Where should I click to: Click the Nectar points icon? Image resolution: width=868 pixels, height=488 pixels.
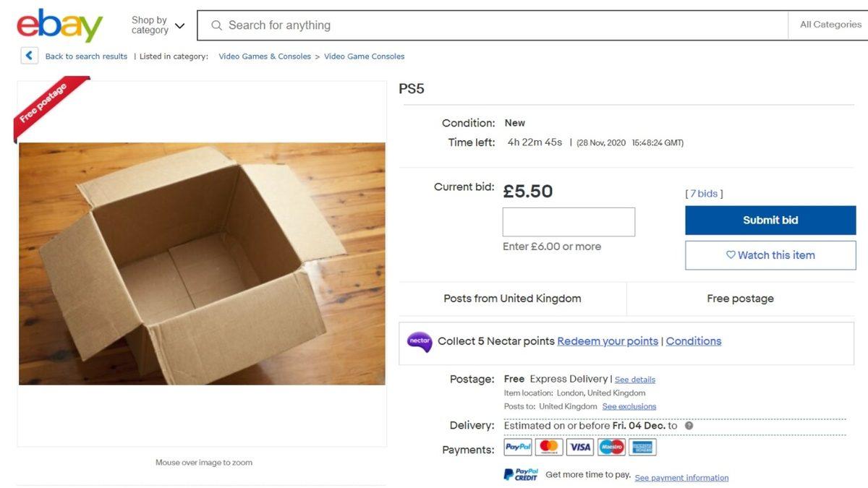pos(420,341)
